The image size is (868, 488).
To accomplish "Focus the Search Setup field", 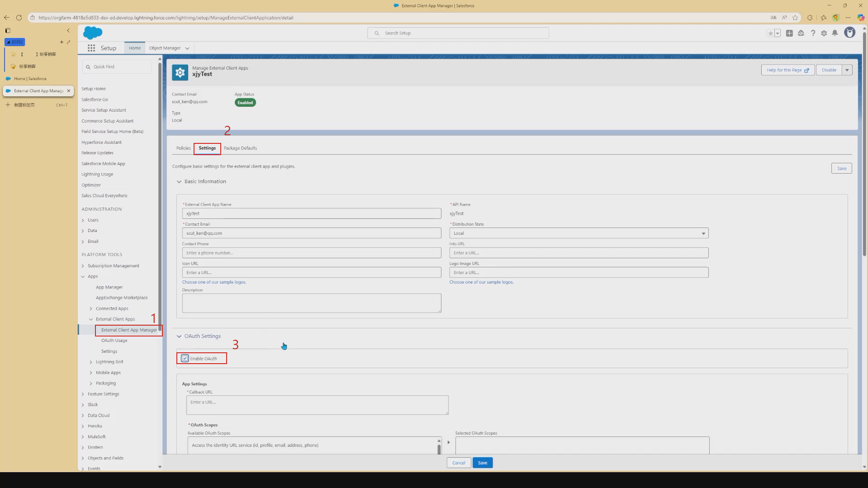I will 458,33.
